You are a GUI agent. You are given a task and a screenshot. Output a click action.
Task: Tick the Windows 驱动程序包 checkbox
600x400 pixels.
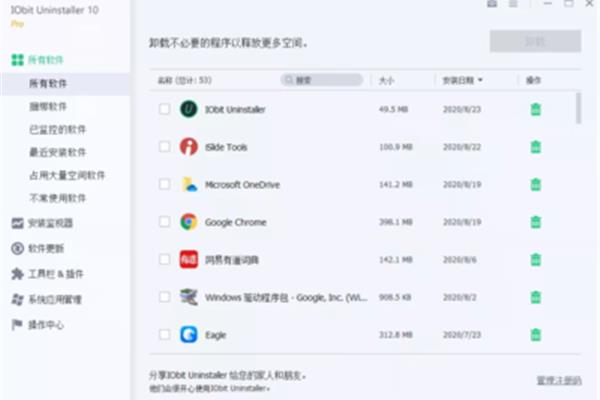(x=165, y=297)
